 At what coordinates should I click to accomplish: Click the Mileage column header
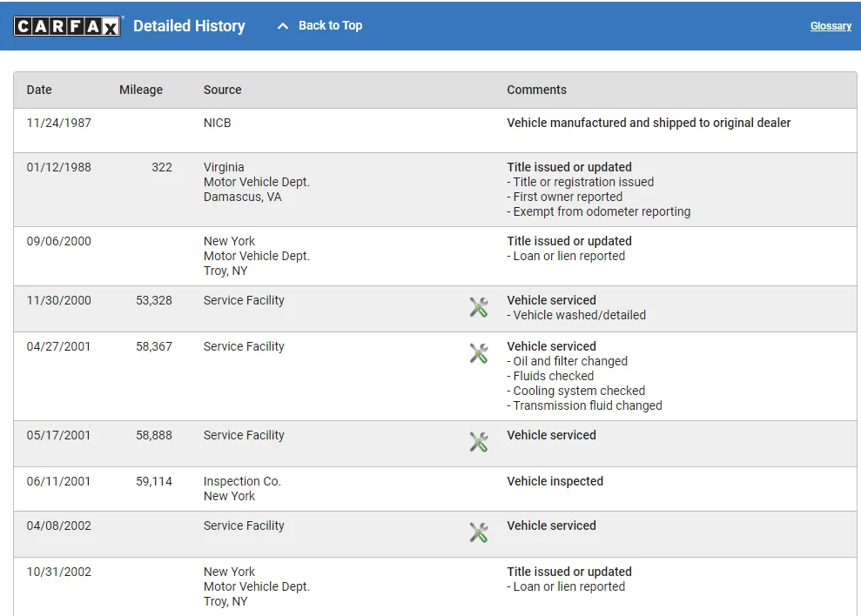[141, 90]
